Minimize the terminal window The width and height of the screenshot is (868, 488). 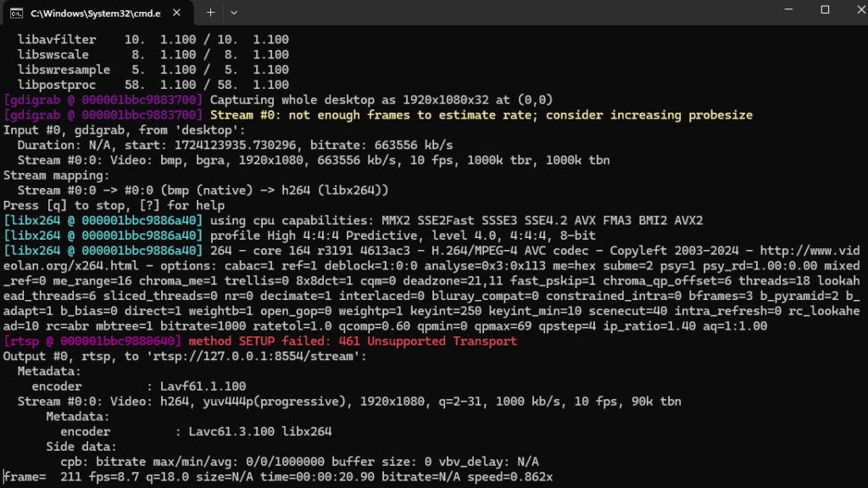point(785,10)
